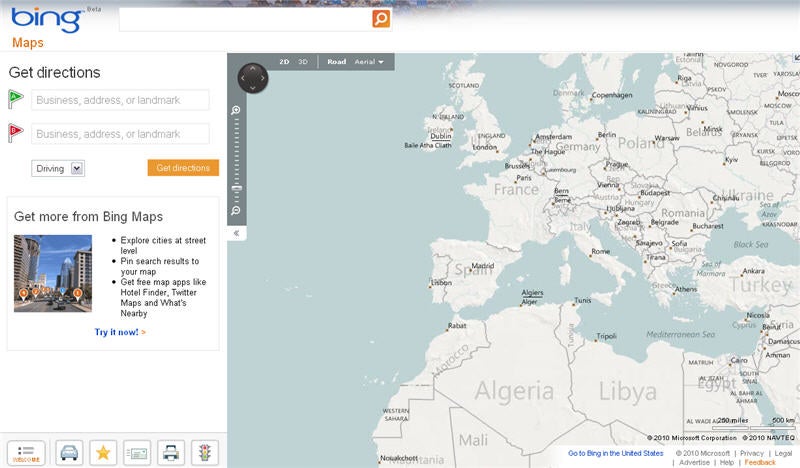Select the Aerial map style
800x468 pixels.
coord(365,62)
